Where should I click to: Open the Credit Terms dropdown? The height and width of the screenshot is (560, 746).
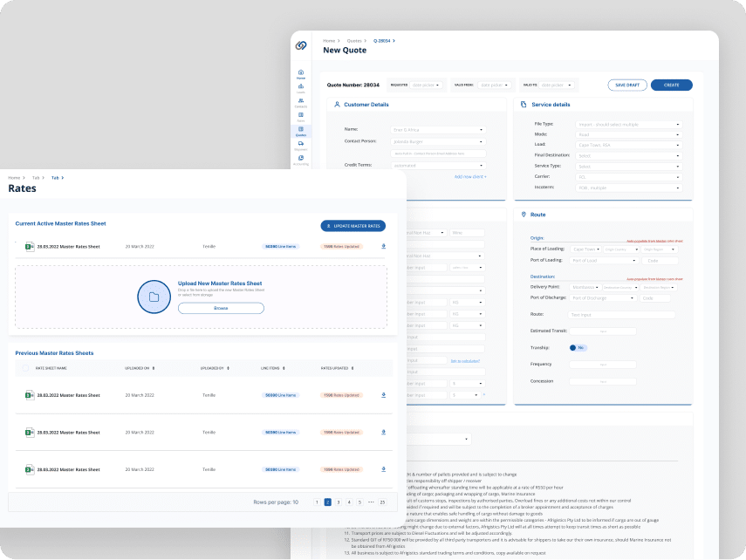pyautogui.click(x=438, y=164)
